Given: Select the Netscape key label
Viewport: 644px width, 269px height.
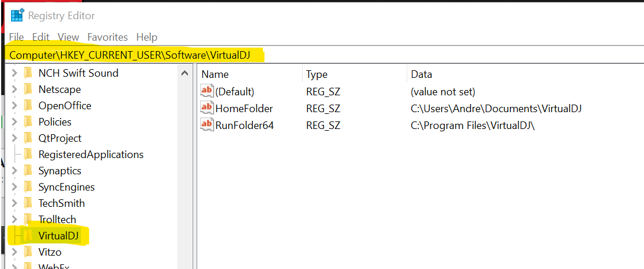Looking at the screenshot, I should (x=59, y=89).
